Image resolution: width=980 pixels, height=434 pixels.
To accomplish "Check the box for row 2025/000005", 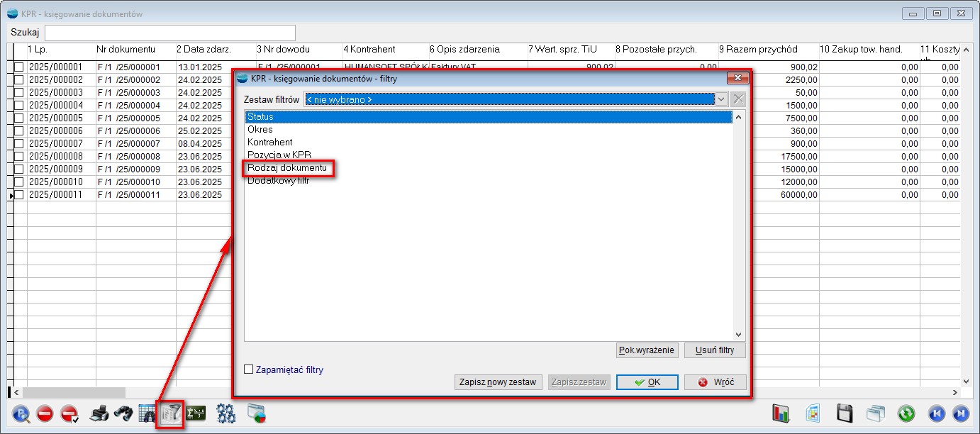I will 19,118.
